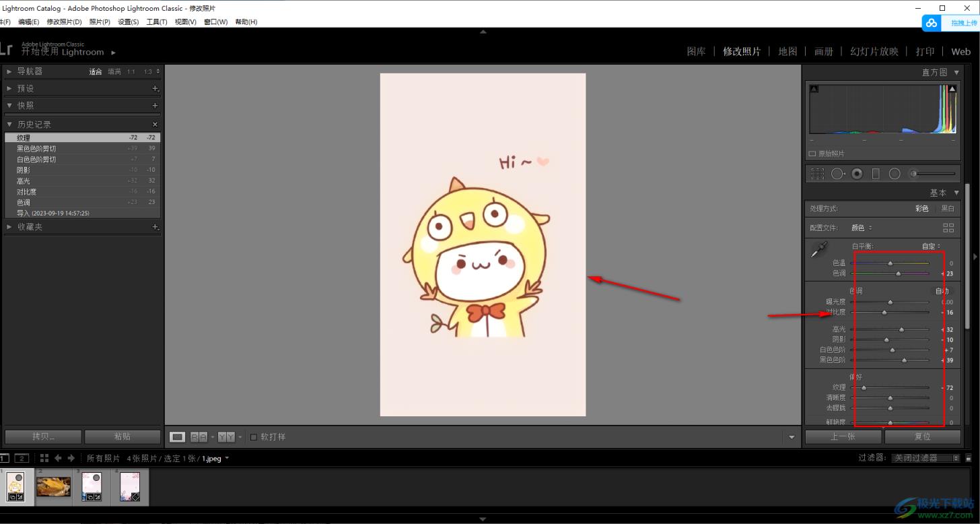Image resolution: width=980 pixels, height=524 pixels.
Task: Open the profile dropdown 颜色
Action: 862,228
